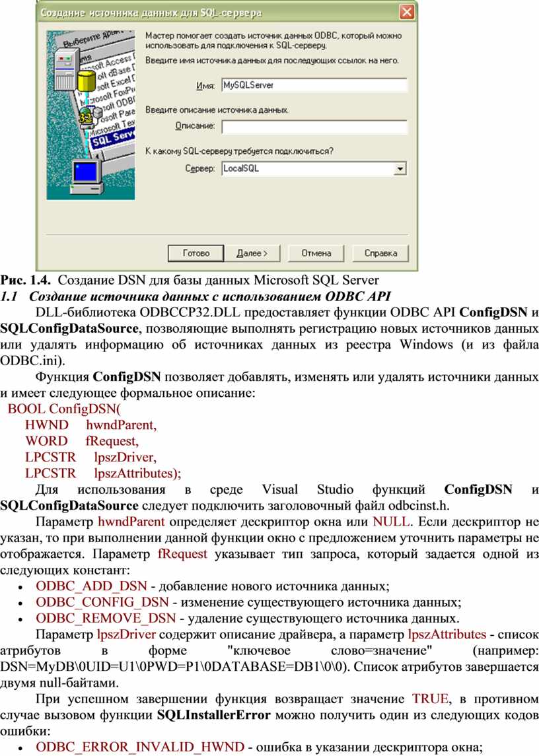Click the word "ODBCCP32.DLL" in the paragraph
539x756 pixels.
click(x=190, y=312)
